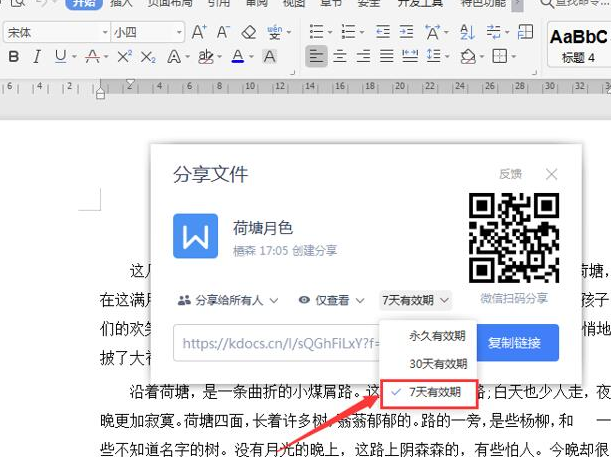
Task: Toggle show/hide formatting marks
Action: 494,32
